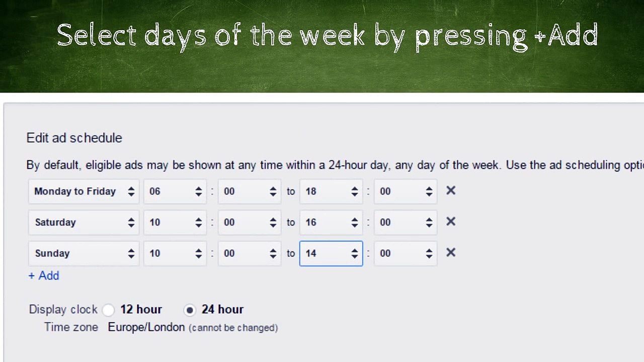This screenshot has height=362, width=644.
Task: Open Sunday end minutes selector
Action: pyautogui.click(x=406, y=253)
